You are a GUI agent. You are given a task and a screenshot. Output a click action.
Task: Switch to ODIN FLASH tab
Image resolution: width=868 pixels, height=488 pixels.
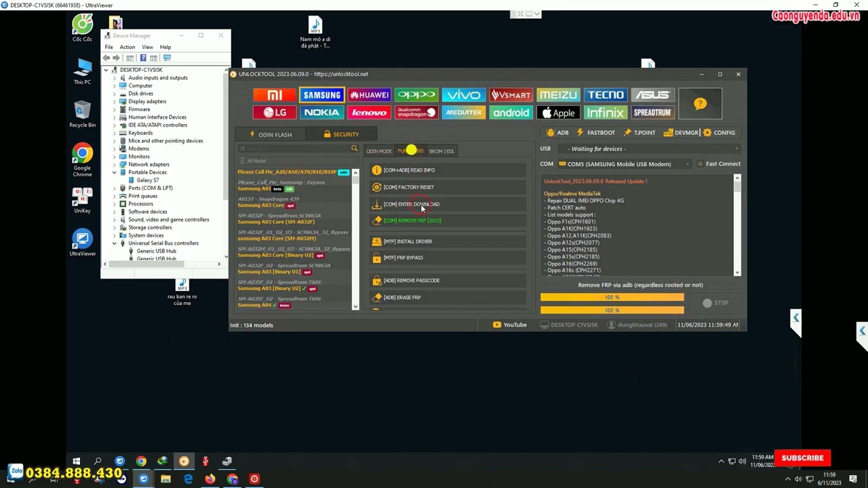tap(271, 134)
